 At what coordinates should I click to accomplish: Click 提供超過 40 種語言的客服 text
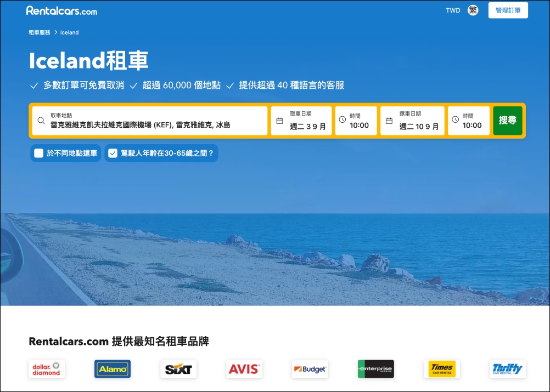[291, 85]
